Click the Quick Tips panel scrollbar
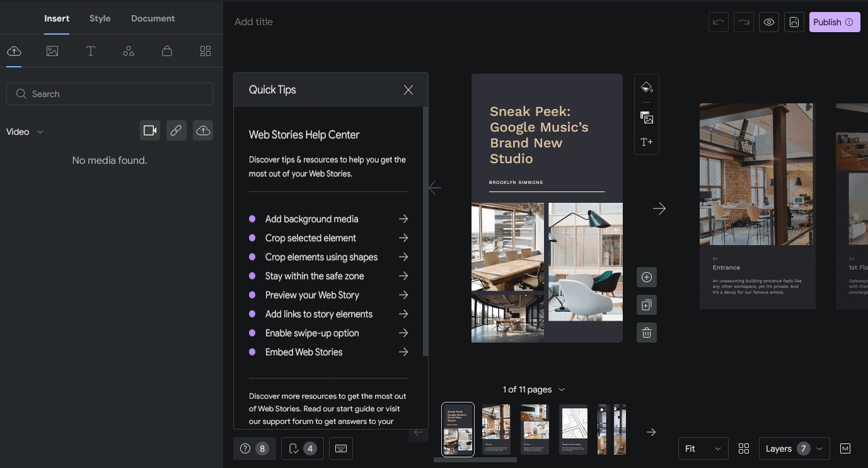Viewport: 868px width, 468px height. (x=425, y=232)
